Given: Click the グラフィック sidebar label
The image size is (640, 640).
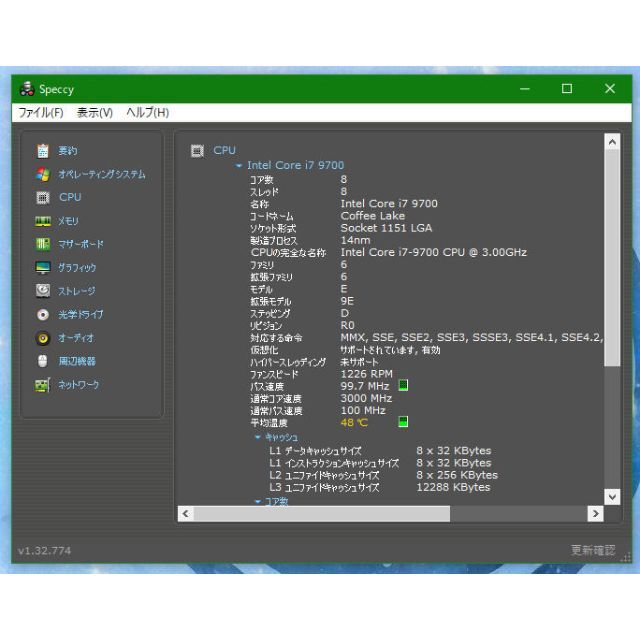Looking at the screenshot, I should (x=77, y=268).
